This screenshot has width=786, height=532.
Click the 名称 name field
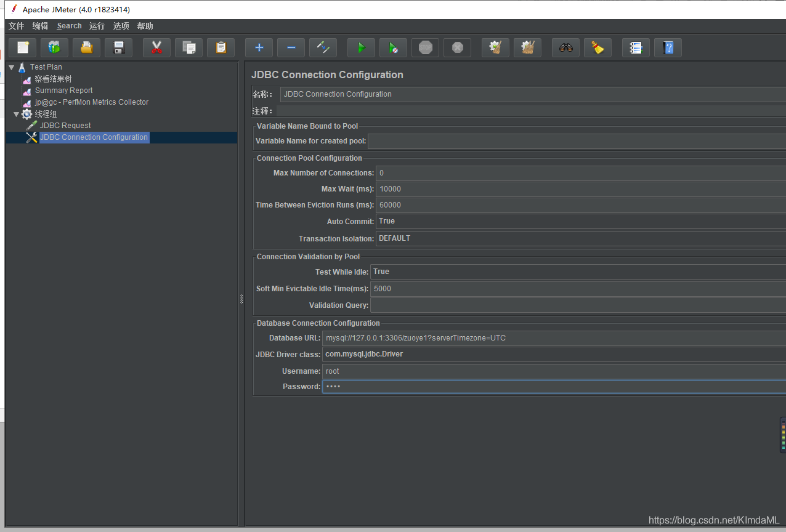533,94
